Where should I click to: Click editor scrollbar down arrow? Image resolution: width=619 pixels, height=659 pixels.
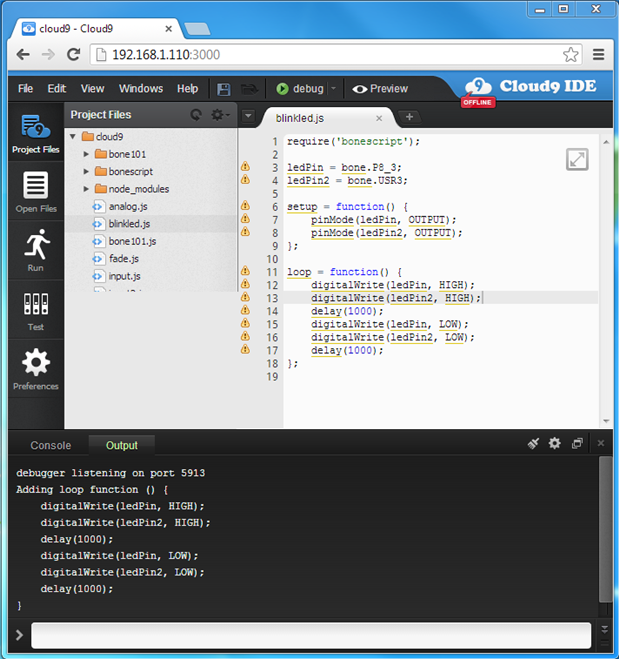(606, 421)
